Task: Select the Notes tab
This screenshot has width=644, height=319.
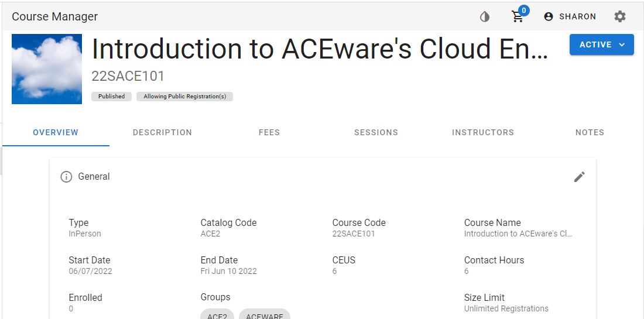Action: [590, 132]
